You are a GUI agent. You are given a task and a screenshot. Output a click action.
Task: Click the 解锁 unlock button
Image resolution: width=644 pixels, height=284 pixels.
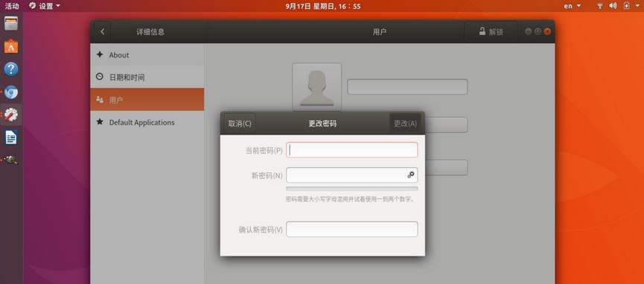point(491,31)
